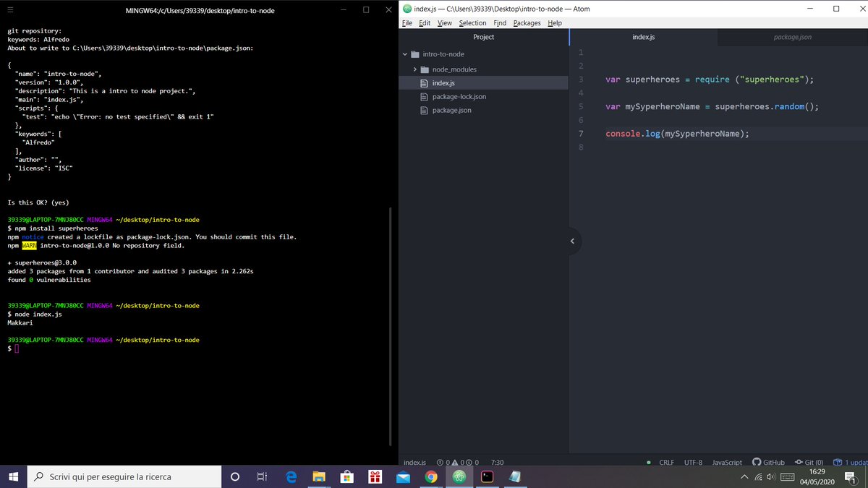The image size is (868, 488).
Task: Open the touch keyboard tray icon
Action: (788, 477)
